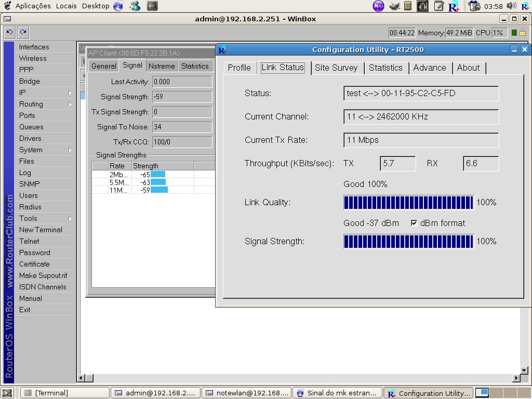Open Statistics tab in AP Client window
The width and height of the screenshot is (532, 399).
[x=195, y=66]
